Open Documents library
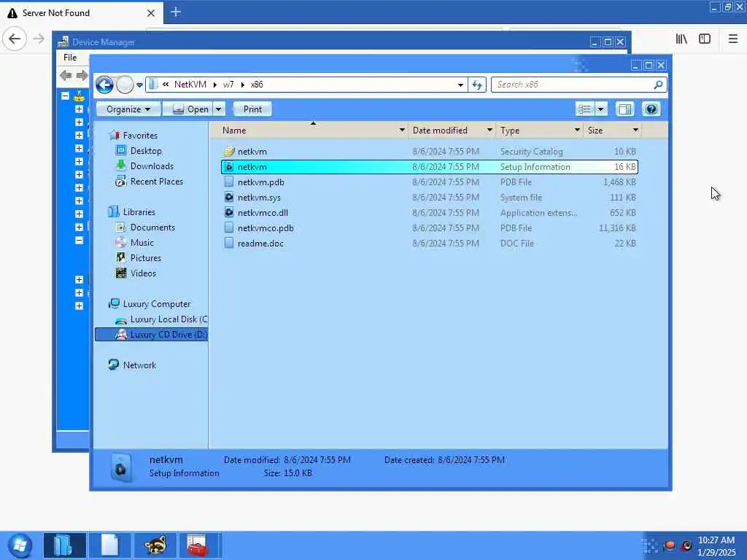The height and width of the screenshot is (560, 747). (x=152, y=227)
